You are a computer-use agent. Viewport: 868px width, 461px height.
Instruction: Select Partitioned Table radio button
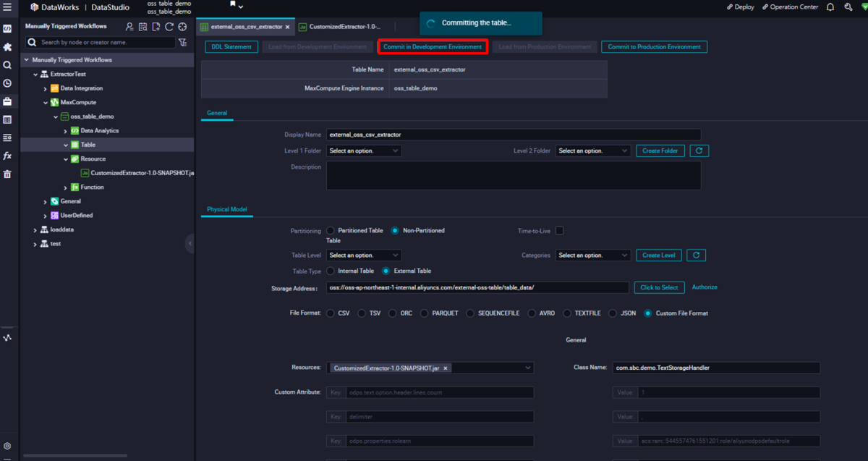click(x=331, y=230)
